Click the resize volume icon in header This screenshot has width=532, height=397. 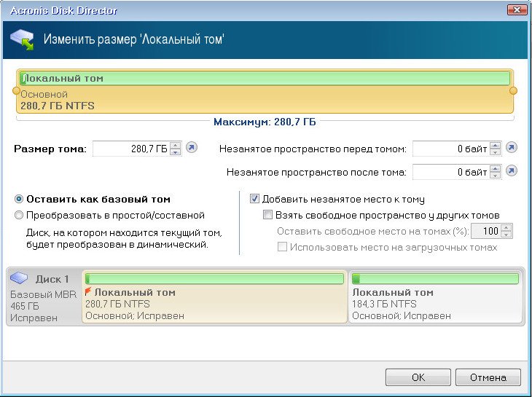pyautogui.click(x=22, y=39)
